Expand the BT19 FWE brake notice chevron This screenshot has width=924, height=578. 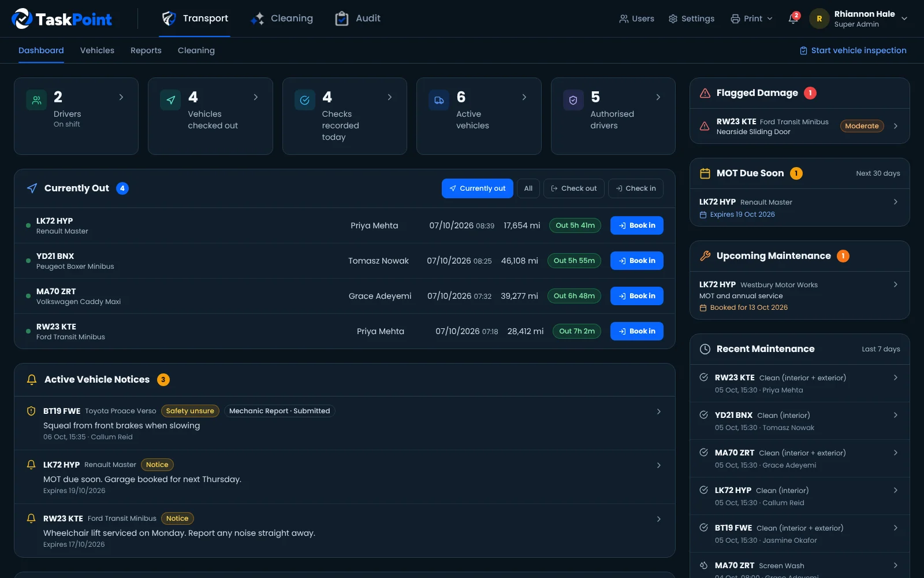[659, 412]
